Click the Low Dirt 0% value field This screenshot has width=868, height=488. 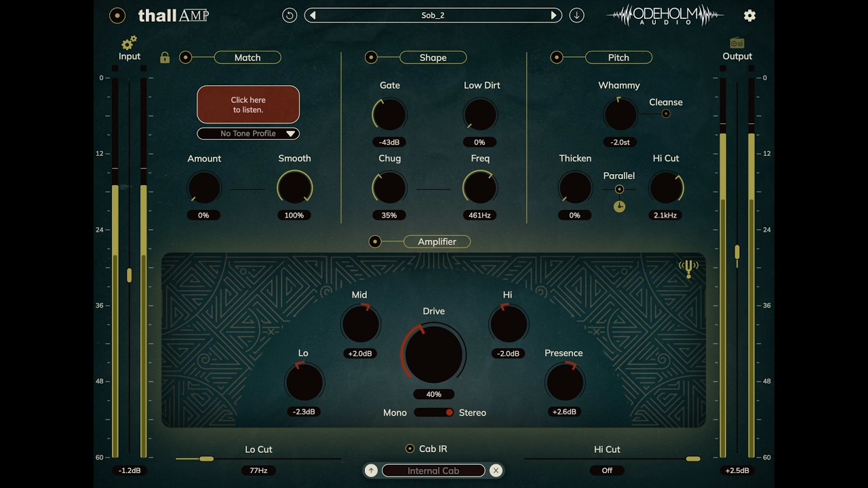tap(479, 142)
